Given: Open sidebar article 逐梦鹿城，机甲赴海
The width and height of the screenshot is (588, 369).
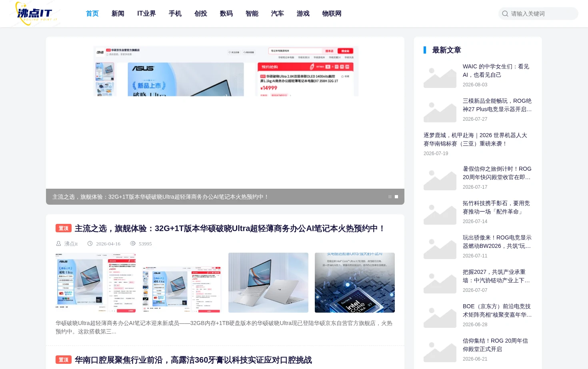Looking at the screenshot, I should point(475,140).
